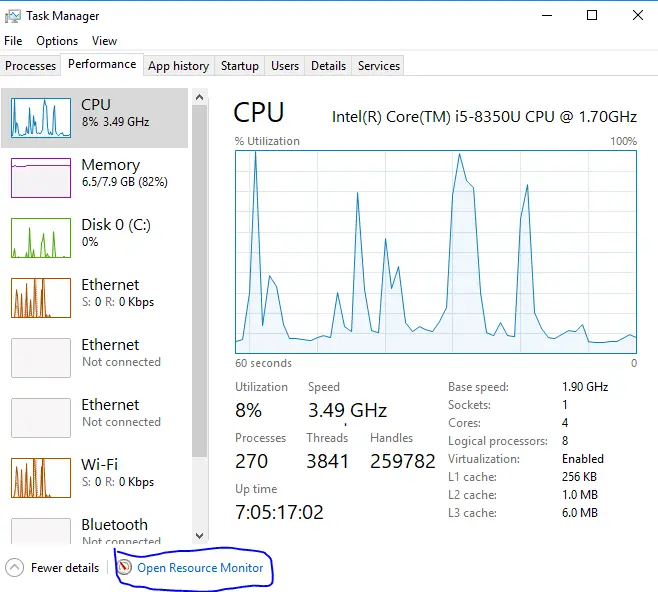Image resolution: width=658 pixels, height=592 pixels.
Task: Click the sidebar scroll up arrow
Action: 200,97
